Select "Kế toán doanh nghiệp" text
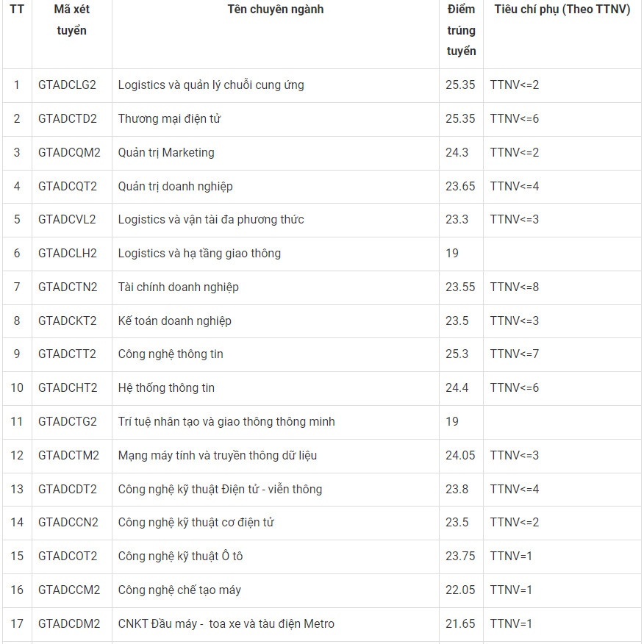 [174, 321]
